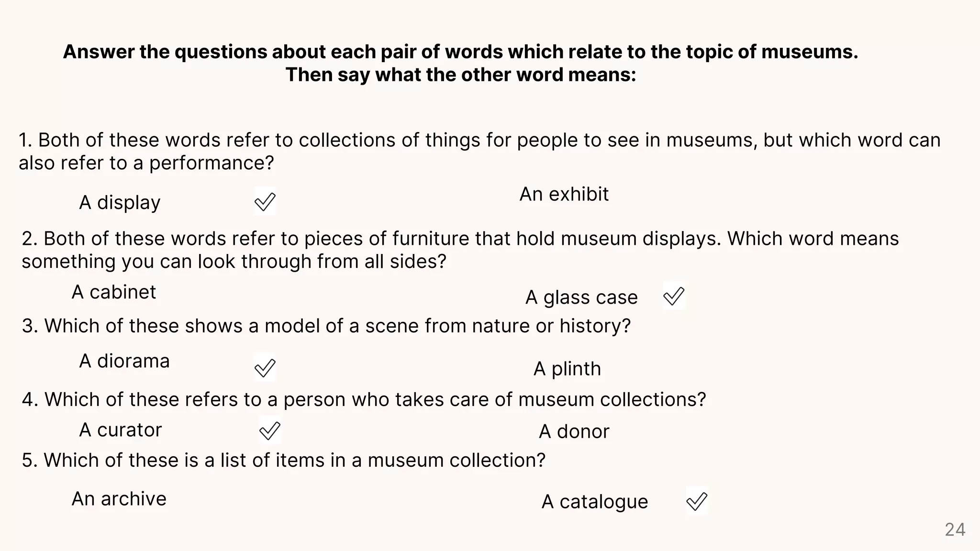Screen dimensions: 980x551
Task: Click question 3 about a model scene
Action: [326, 326]
